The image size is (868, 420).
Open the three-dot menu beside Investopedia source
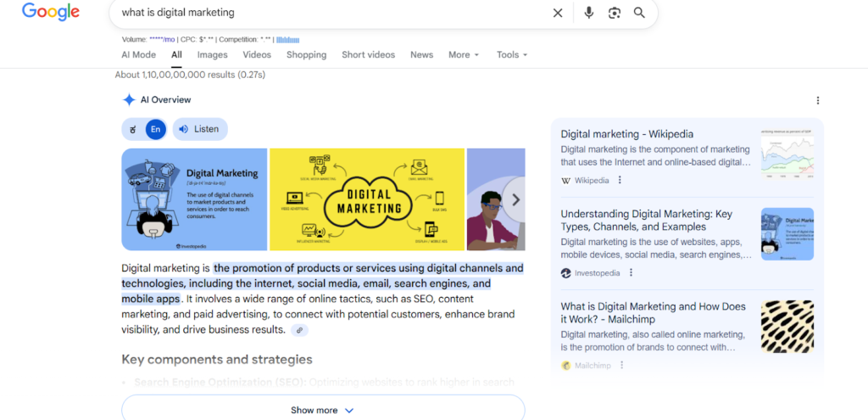(x=631, y=273)
